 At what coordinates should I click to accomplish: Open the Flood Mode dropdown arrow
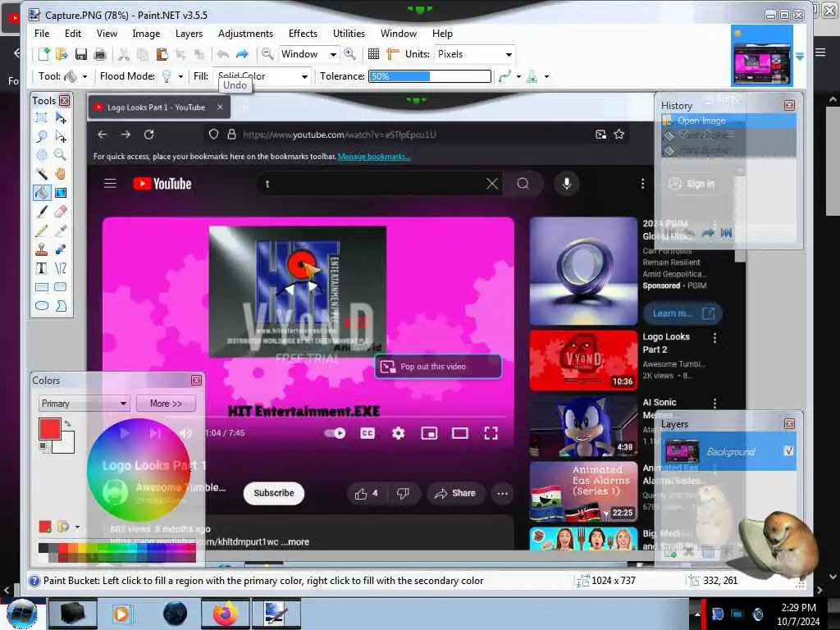coord(180,76)
